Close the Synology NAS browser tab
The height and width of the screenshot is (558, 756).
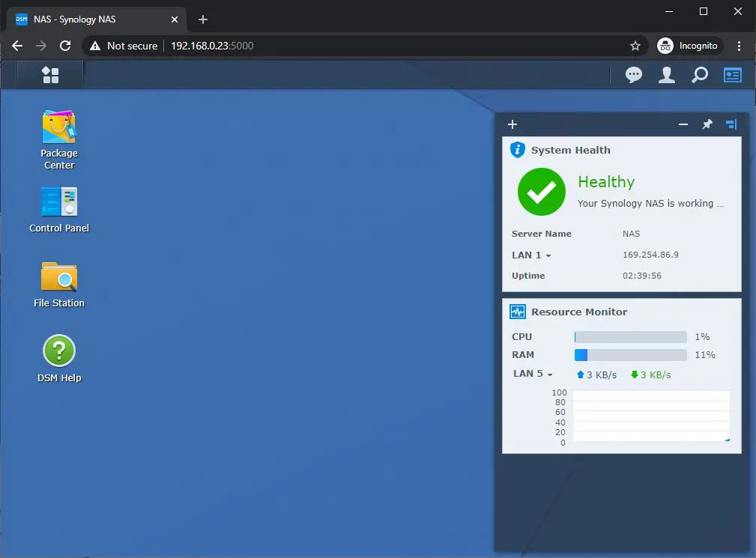coord(175,19)
